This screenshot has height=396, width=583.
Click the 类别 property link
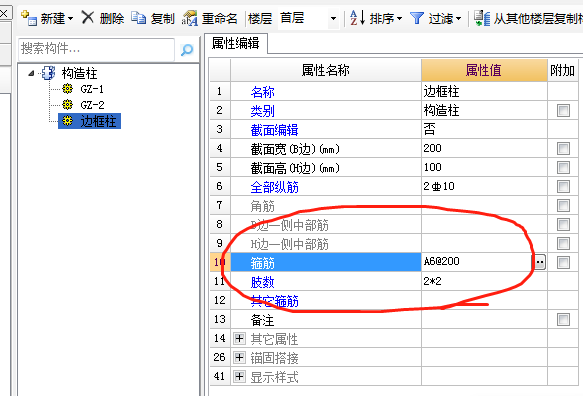[262, 111]
